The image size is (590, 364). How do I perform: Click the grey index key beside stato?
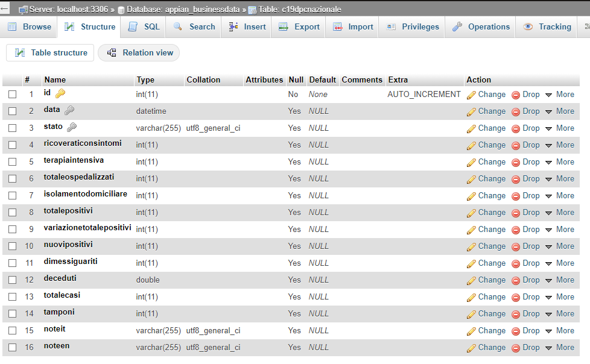72,127
